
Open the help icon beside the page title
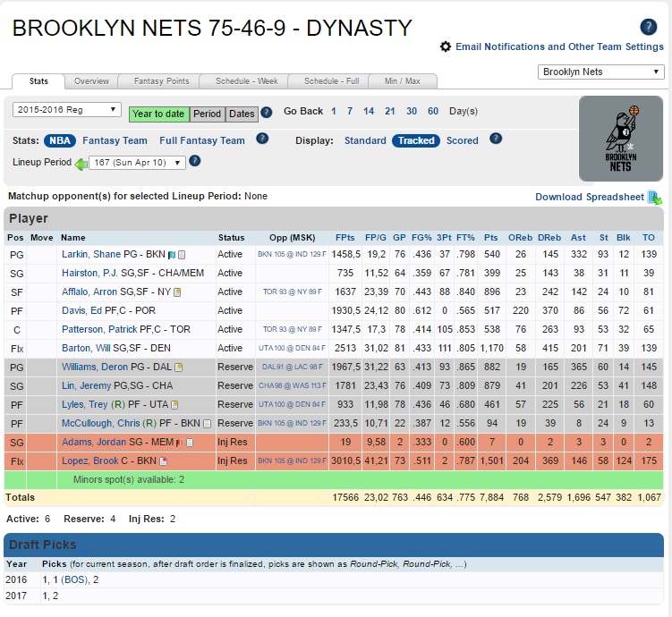pos(648,27)
